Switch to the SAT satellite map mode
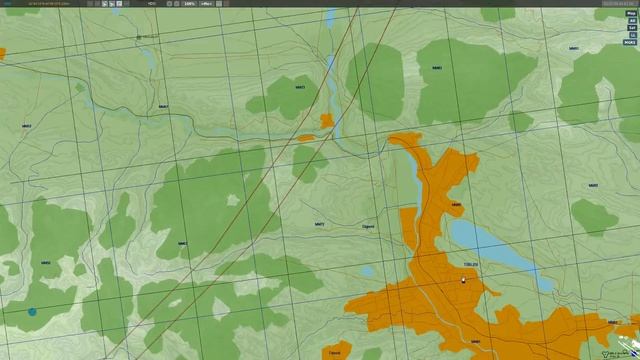 click(x=632, y=28)
